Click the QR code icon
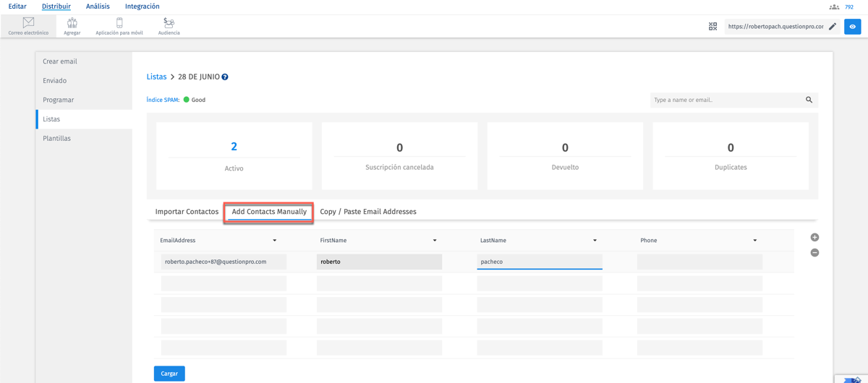The image size is (868, 383). pos(712,27)
